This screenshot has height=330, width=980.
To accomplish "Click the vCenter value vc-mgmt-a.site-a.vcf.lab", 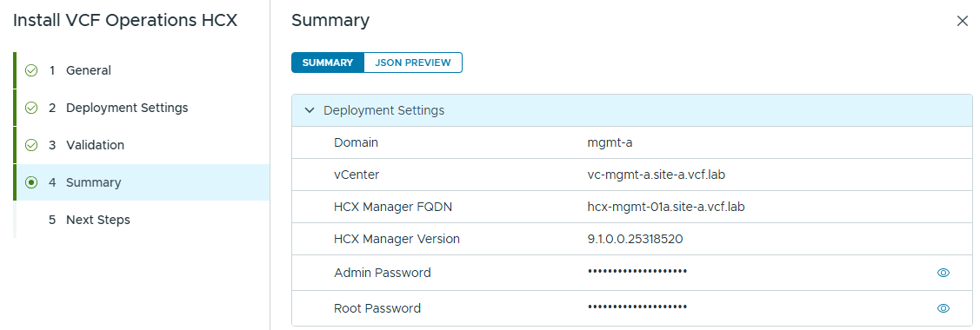I will click(x=657, y=175).
